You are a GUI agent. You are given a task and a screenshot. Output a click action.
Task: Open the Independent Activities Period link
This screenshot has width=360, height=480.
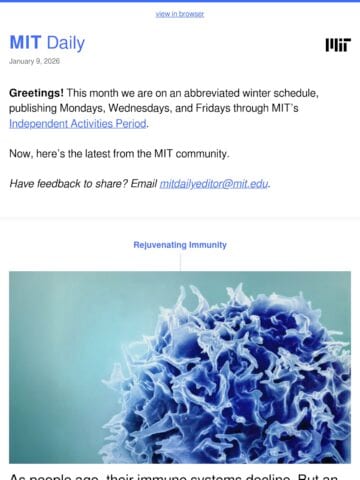pyautogui.click(x=78, y=124)
